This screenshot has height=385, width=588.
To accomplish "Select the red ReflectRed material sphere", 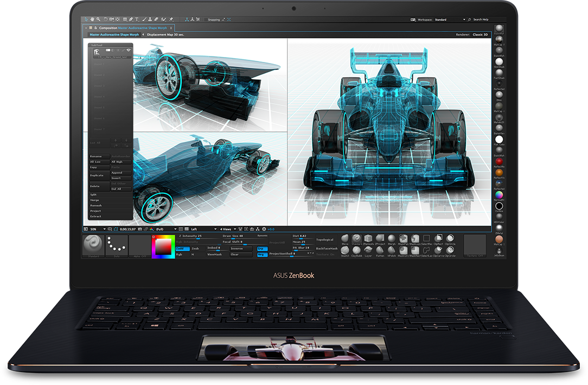I will point(498,161).
